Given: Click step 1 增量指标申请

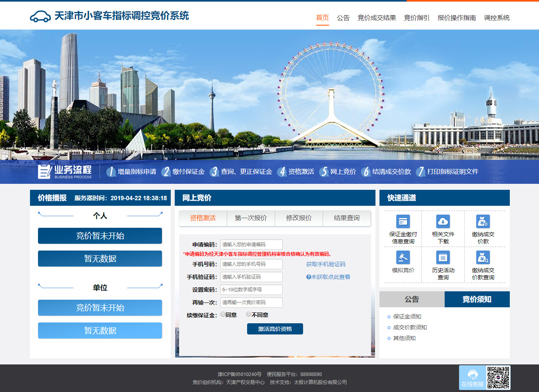Looking at the screenshot, I should click(x=132, y=171).
